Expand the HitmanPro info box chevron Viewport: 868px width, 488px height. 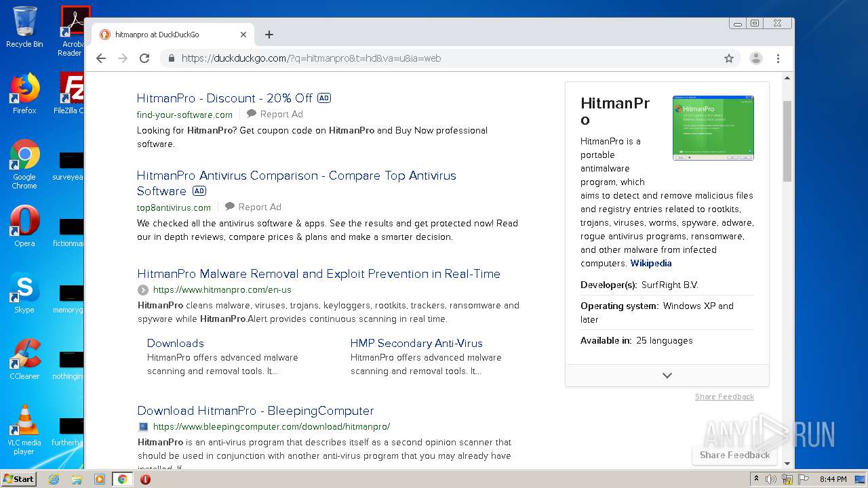(x=667, y=375)
